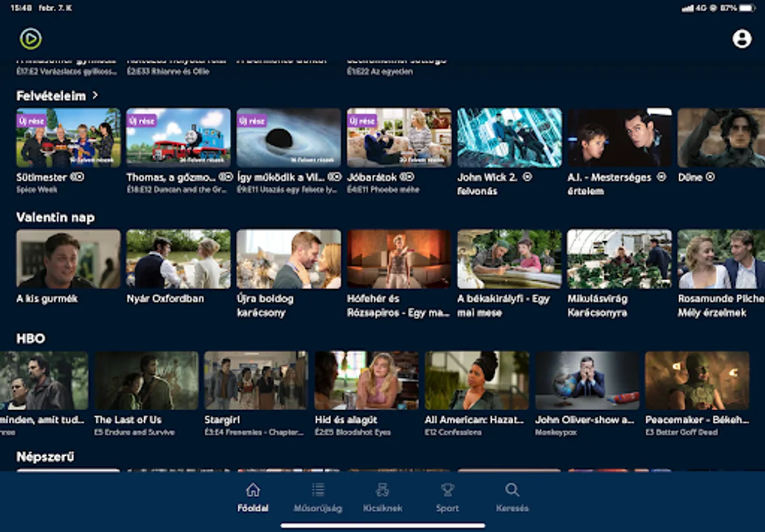The width and height of the screenshot is (765, 532).
Task: Open A kis gurmék thumbnail
Action: pyautogui.click(x=69, y=259)
